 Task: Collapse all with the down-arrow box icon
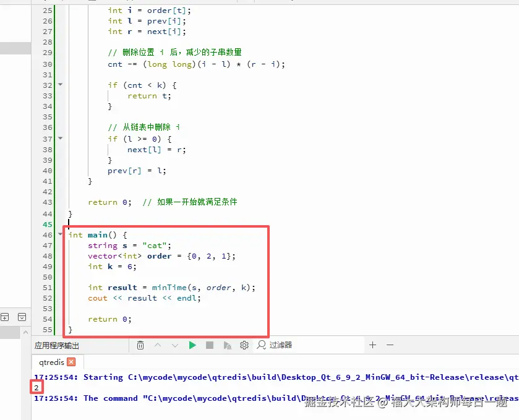22,317
